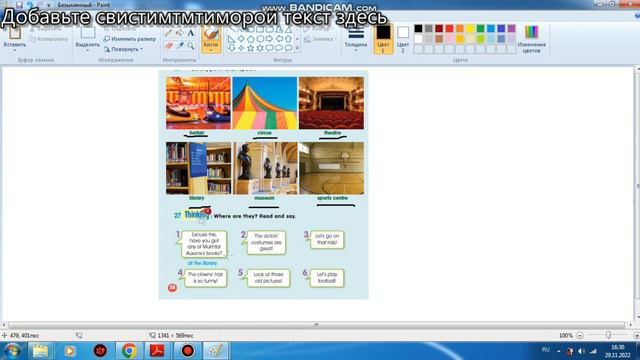Click the zoom out minus button
This screenshot has height=360, width=640.
[580, 335]
